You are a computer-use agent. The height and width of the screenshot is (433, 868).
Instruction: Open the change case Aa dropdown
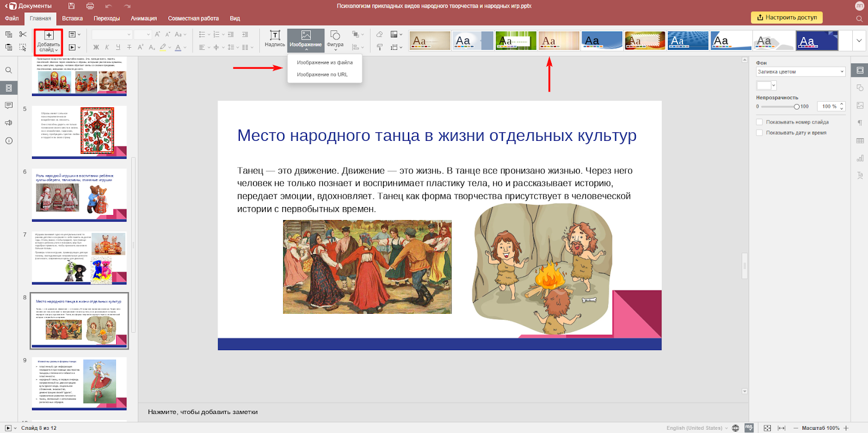click(x=180, y=34)
